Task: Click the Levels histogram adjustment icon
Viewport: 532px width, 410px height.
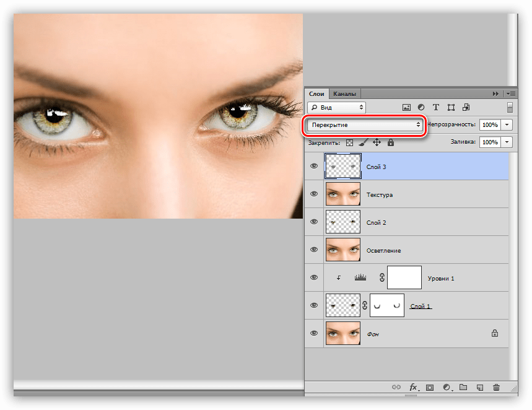Action: pyautogui.click(x=360, y=277)
